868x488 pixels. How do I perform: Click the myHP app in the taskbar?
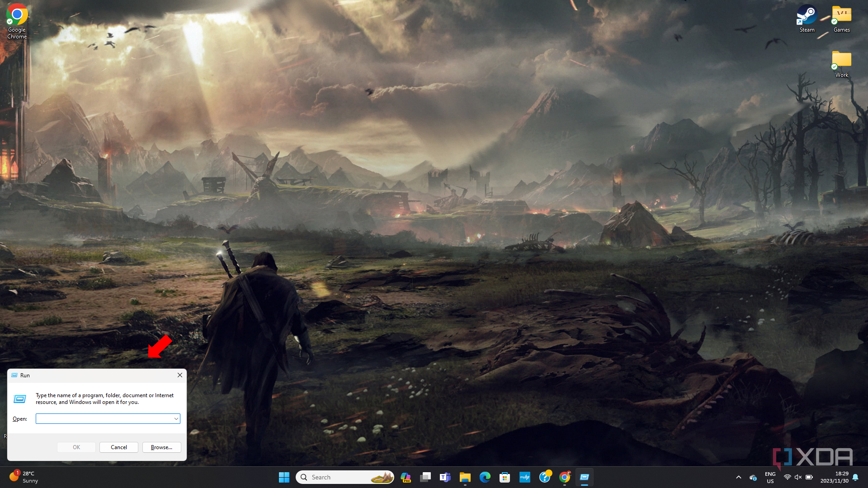(524, 477)
